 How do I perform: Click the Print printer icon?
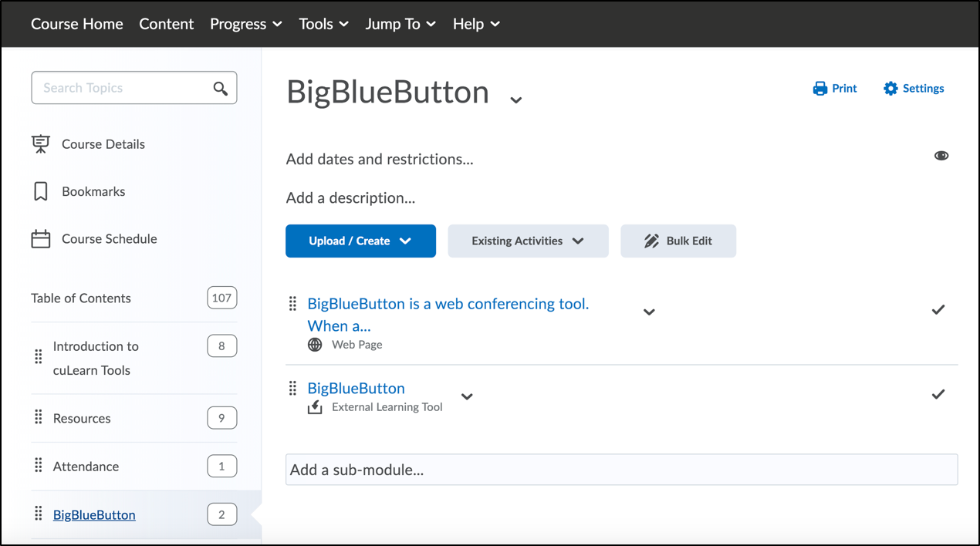(819, 89)
